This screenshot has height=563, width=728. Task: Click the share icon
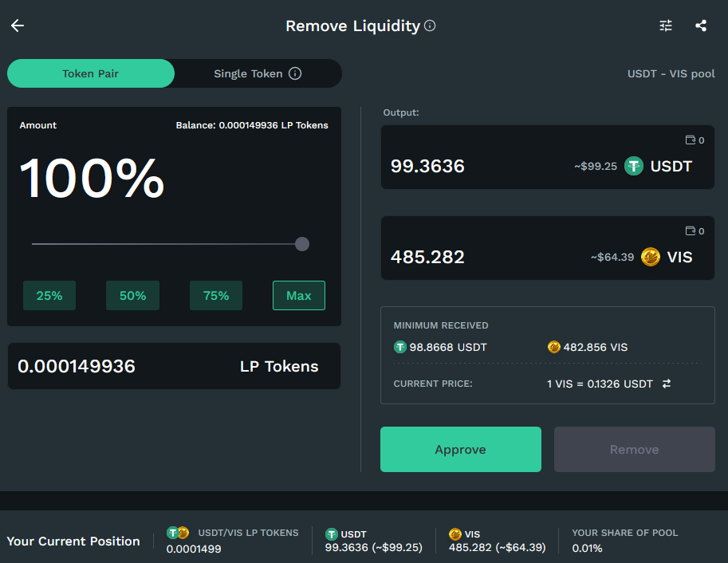click(701, 26)
